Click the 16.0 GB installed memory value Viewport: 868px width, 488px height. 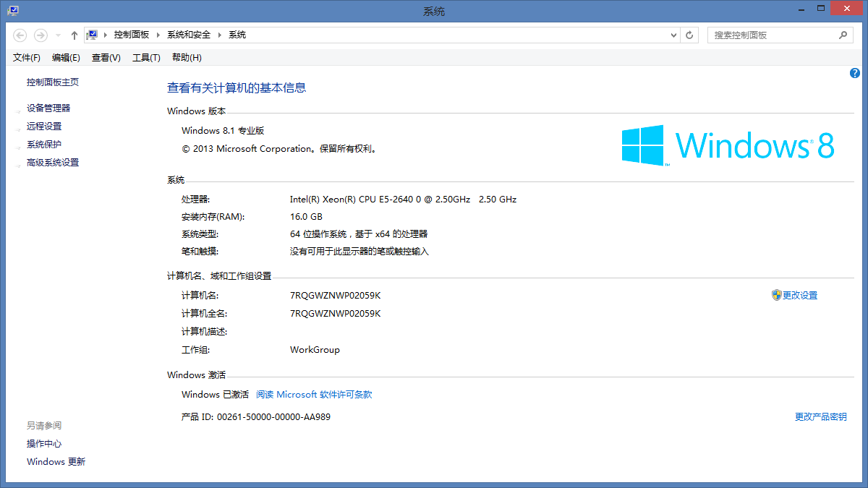pos(306,217)
